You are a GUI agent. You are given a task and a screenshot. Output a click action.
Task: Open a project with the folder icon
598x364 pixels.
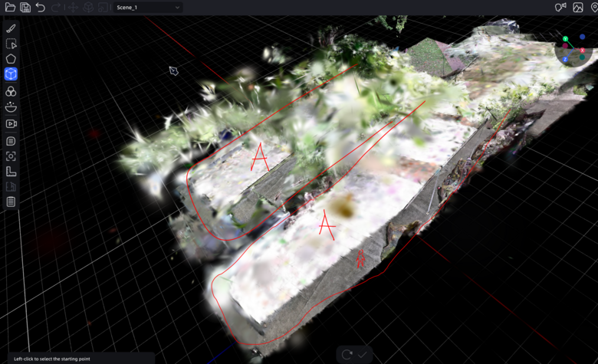10,7
